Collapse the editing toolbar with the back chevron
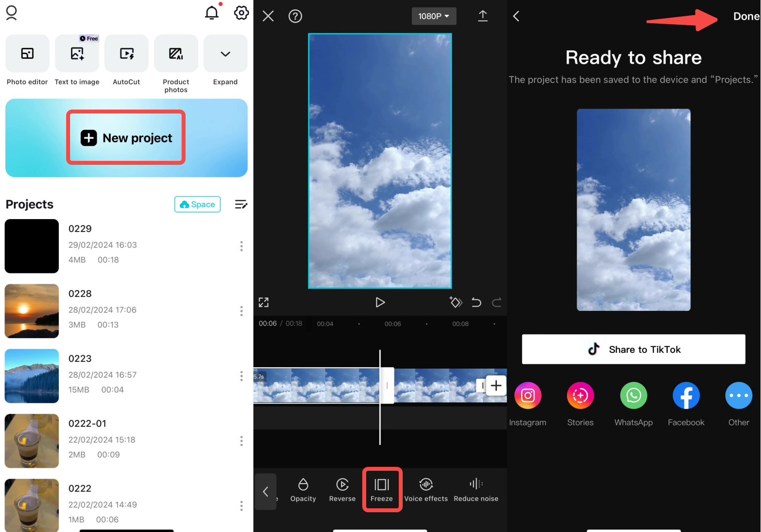The height and width of the screenshot is (532, 761). 266,492
